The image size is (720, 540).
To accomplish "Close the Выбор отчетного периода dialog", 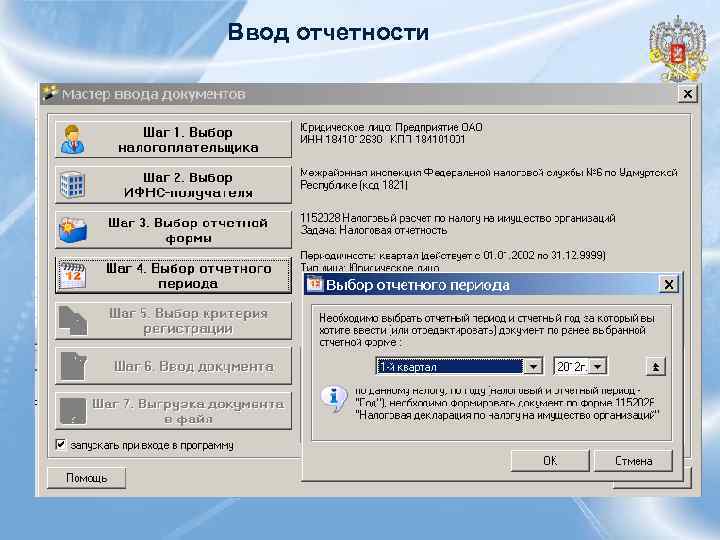I will pos(669,285).
